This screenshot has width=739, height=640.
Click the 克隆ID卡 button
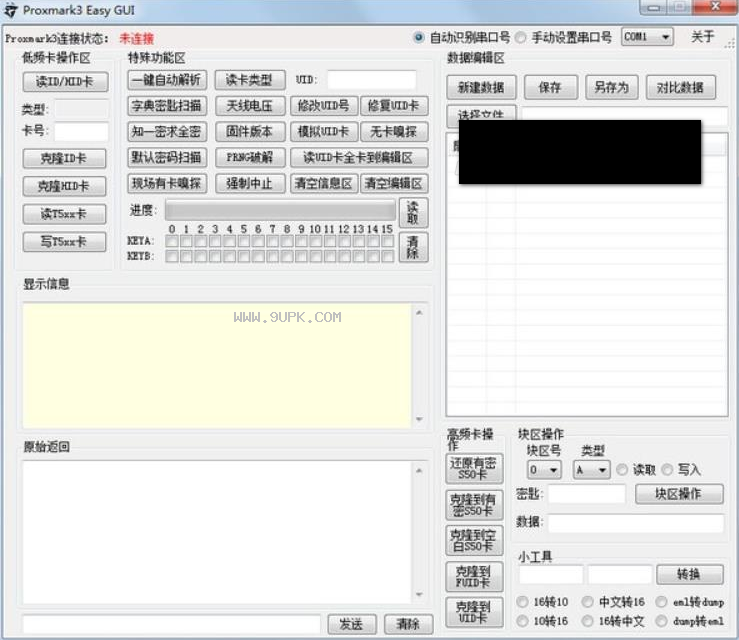point(64,158)
